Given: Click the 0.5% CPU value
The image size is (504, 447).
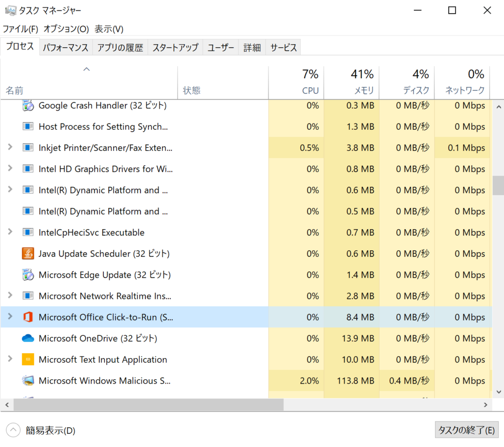Looking at the screenshot, I should tap(309, 148).
